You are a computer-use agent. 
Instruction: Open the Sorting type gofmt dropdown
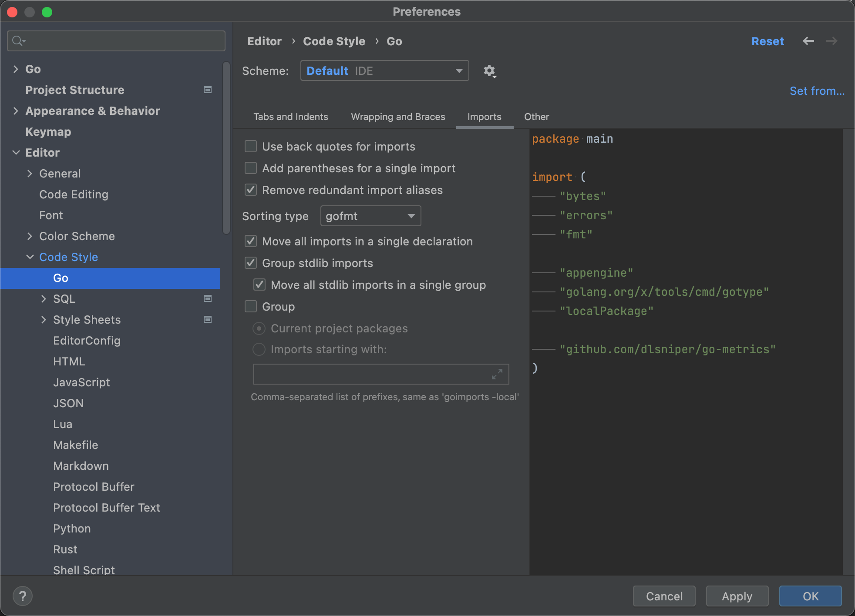(x=370, y=216)
